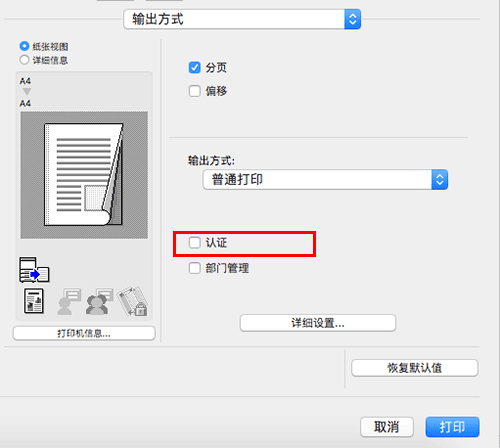Enable the 部门管理 checkbox

pos(195,268)
